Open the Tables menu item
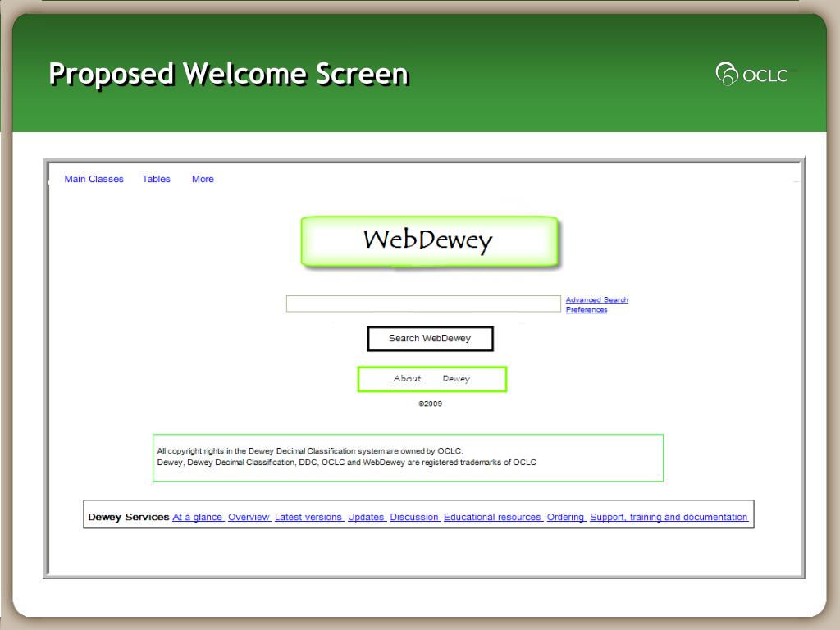The width and height of the screenshot is (840, 630). 156,179
